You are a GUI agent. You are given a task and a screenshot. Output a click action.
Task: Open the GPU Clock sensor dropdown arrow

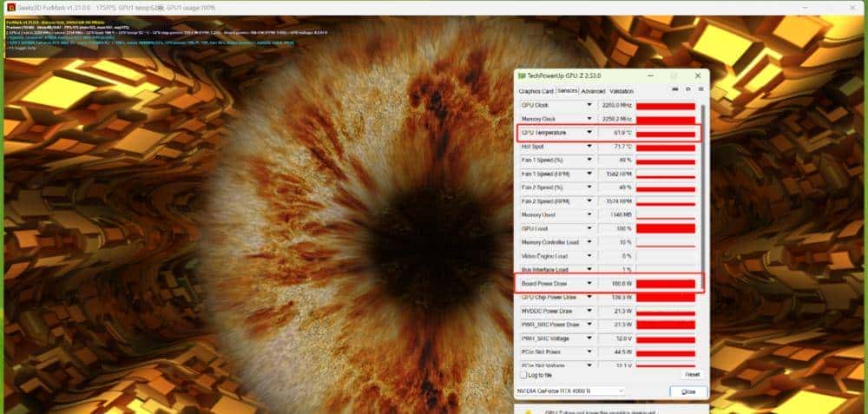pos(589,106)
